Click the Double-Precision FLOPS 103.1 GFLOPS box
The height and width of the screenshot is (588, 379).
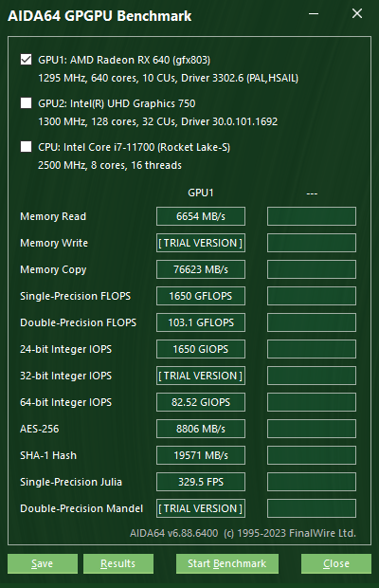coord(201,322)
